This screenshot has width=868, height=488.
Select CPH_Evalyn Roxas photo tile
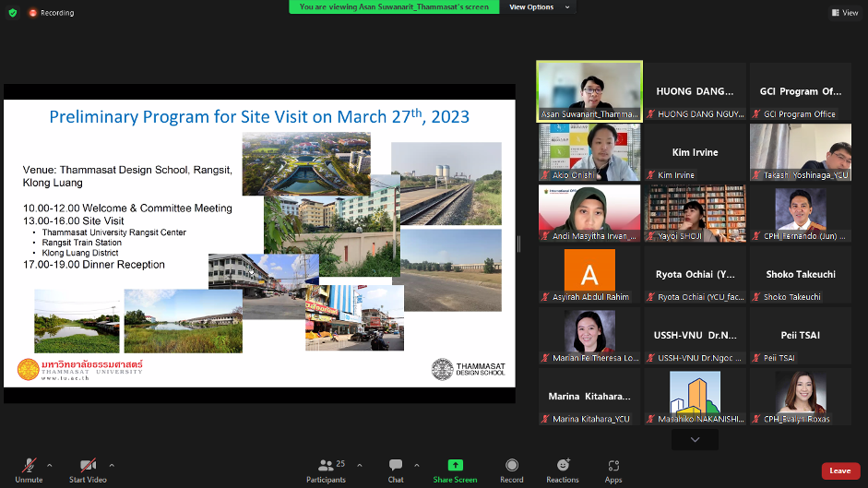pyautogui.click(x=801, y=397)
